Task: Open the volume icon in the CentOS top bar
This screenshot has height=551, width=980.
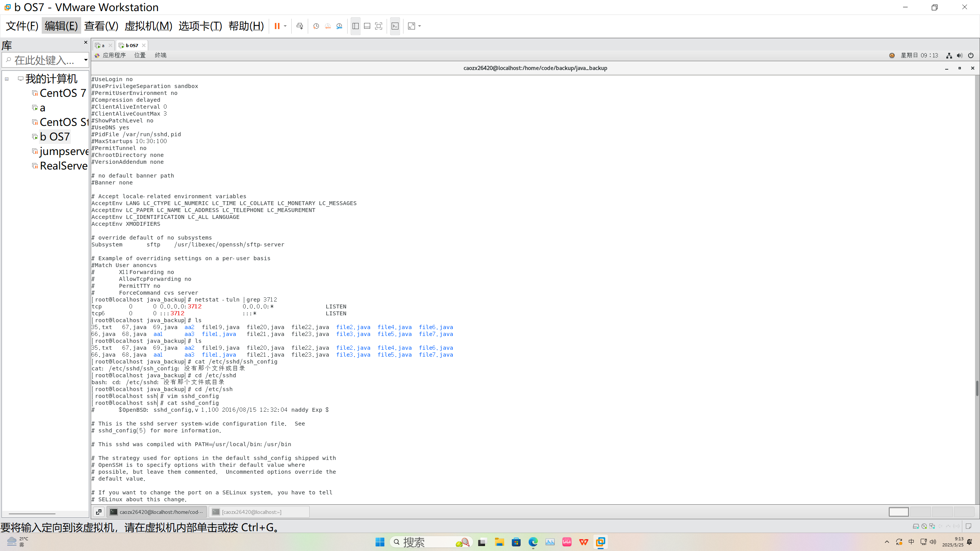Action: coord(959,55)
